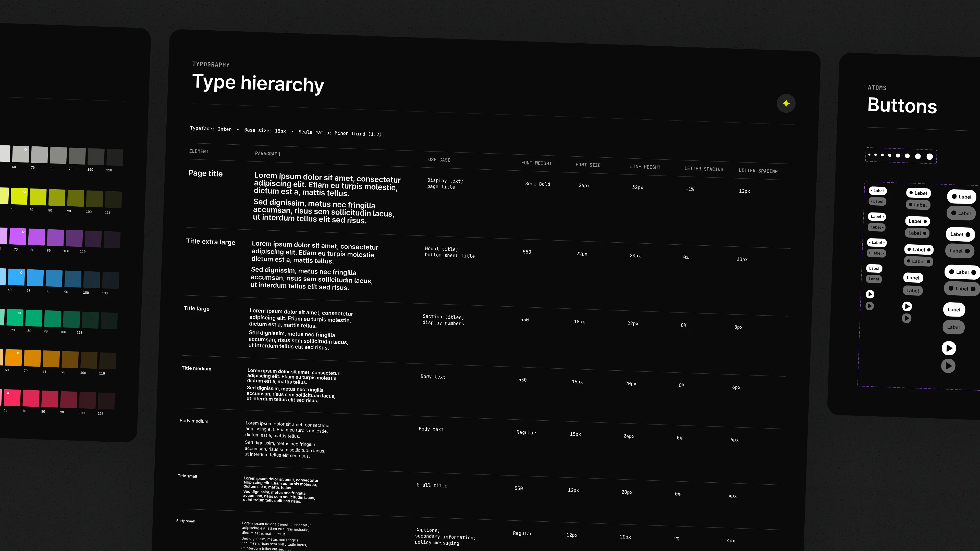Image resolution: width=980 pixels, height=551 pixels.
Task: Click 'Semi Bold' in the Page title row
Action: point(537,184)
